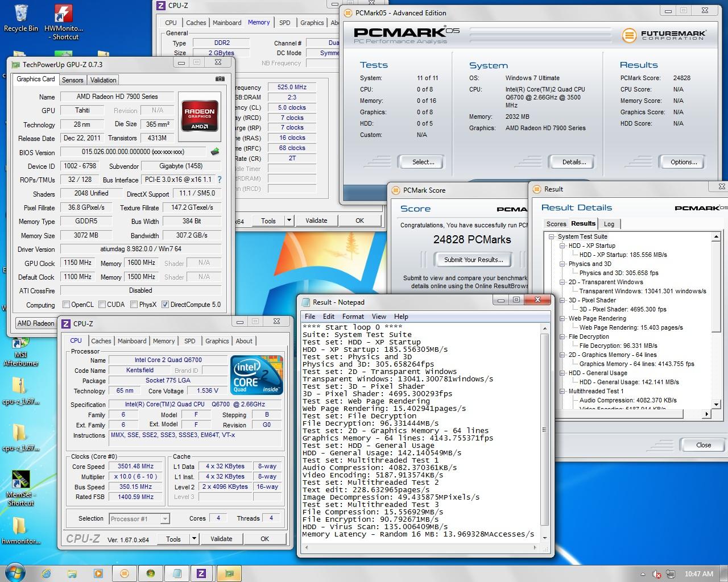This screenshot has height=582, width=728.
Task: Open the Mainboard tab in front CPU-Z
Action: [x=132, y=341]
